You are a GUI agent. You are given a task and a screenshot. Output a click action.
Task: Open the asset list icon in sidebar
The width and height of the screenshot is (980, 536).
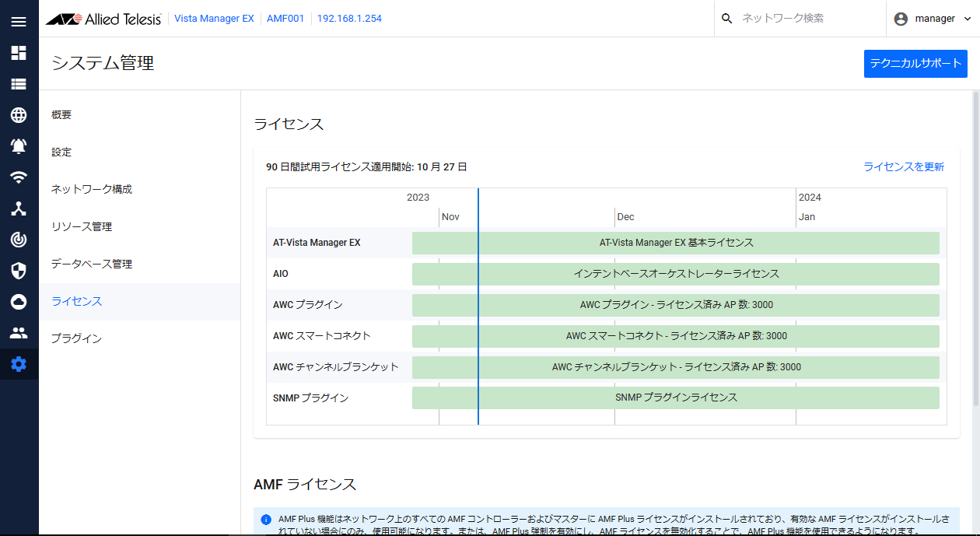19,84
